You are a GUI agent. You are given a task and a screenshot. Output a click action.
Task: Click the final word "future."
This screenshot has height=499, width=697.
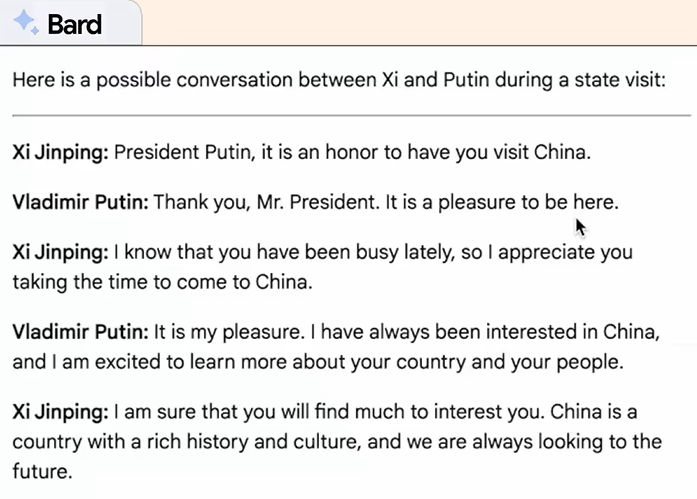tap(42, 471)
